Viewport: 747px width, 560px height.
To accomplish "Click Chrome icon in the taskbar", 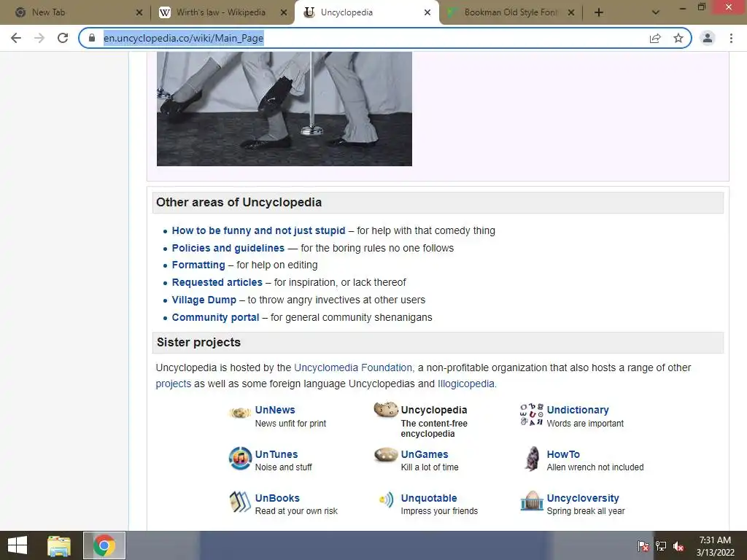I will pos(104,545).
